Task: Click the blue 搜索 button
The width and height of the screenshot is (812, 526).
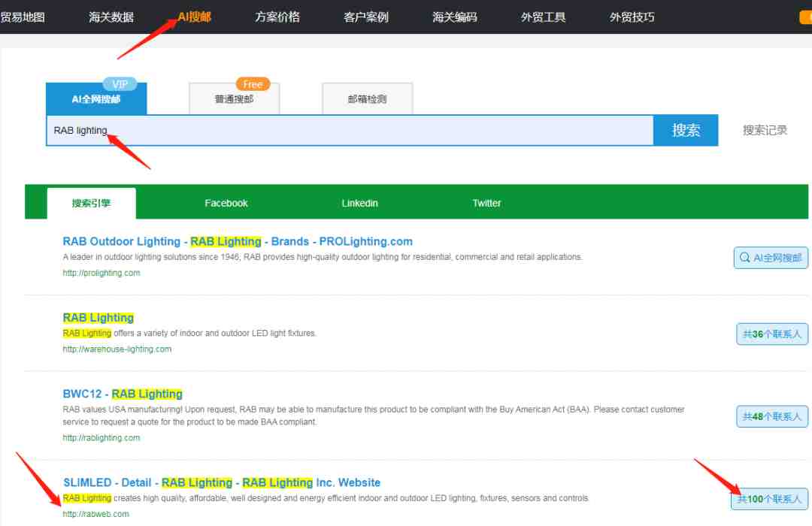Action: [x=686, y=131]
